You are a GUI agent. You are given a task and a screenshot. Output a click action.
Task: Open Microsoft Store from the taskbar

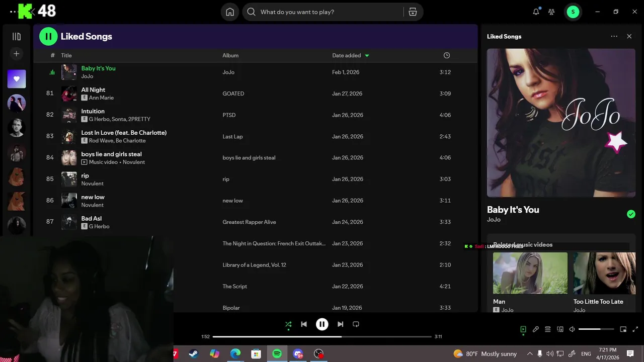click(256, 354)
